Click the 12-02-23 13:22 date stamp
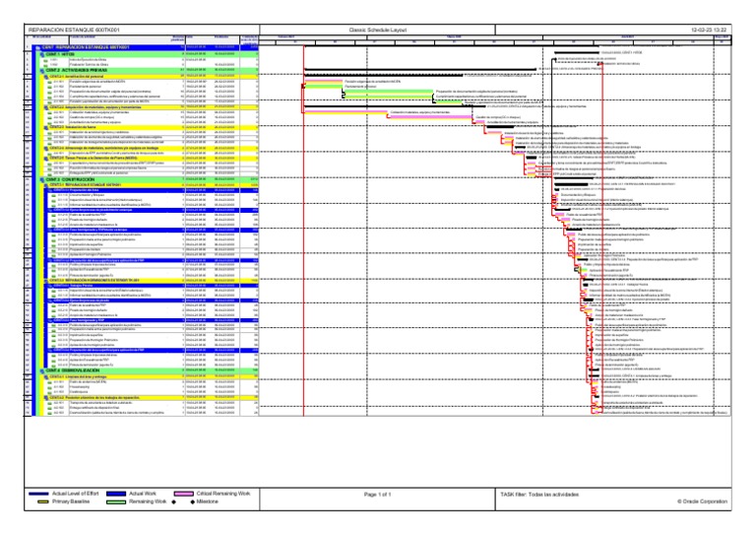 (709, 30)
